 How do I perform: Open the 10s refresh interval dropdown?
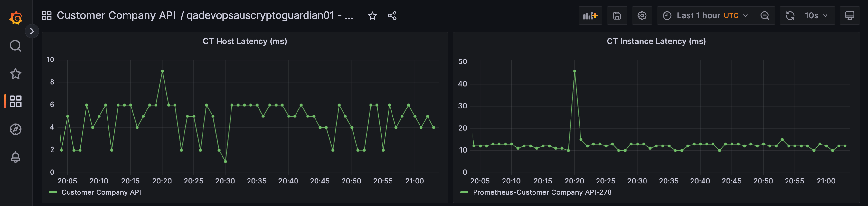tap(817, 15)
